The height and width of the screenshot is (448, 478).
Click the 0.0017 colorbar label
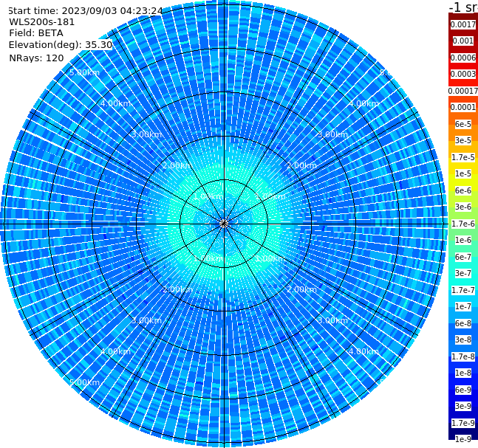463,24
